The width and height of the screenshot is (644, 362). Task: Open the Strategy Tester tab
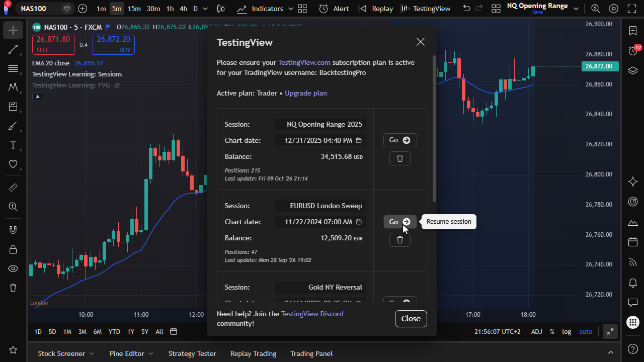[192, 353]
